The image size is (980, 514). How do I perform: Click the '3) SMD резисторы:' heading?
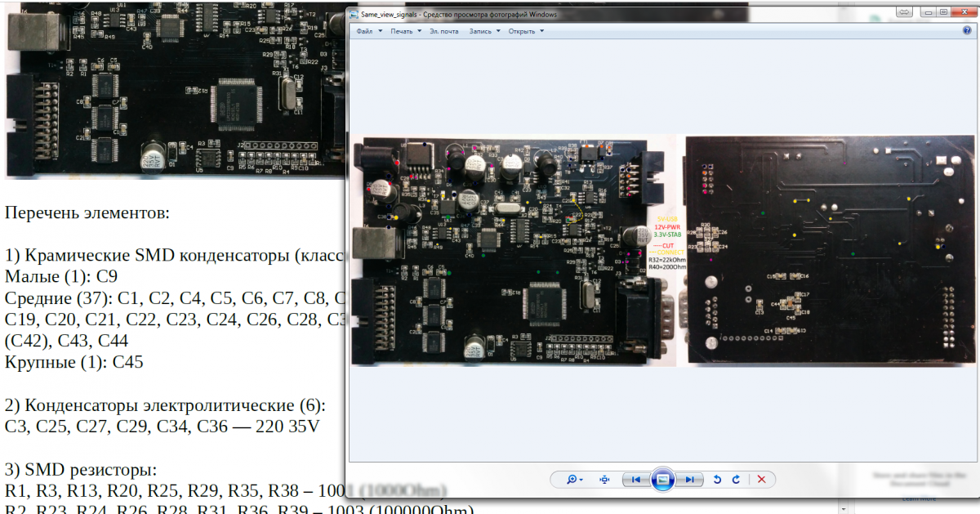click(x=81, y=470)
